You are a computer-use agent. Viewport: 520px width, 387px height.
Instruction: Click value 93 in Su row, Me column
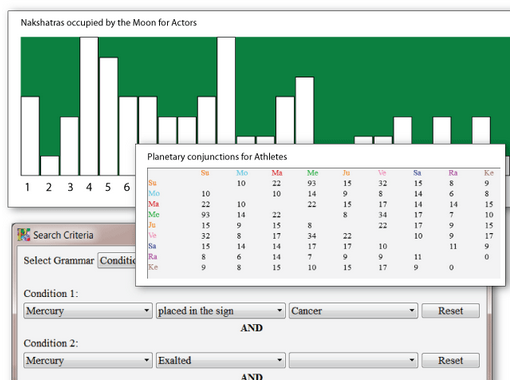312,183
